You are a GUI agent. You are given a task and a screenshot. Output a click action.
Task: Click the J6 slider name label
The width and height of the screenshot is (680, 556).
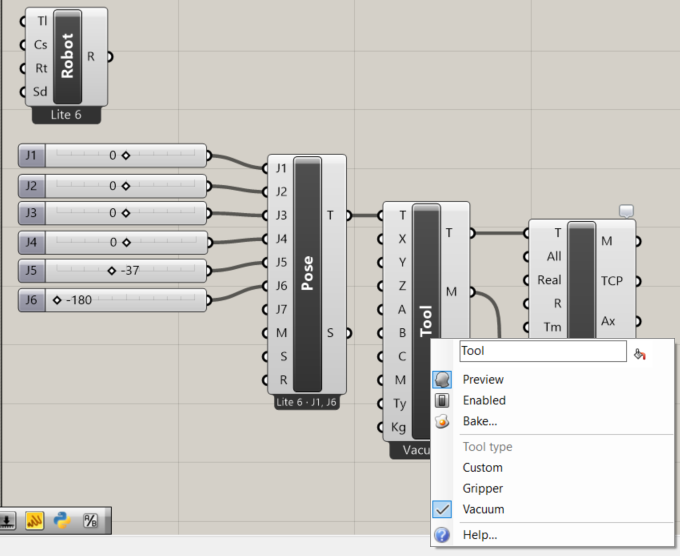pos(31,300)
